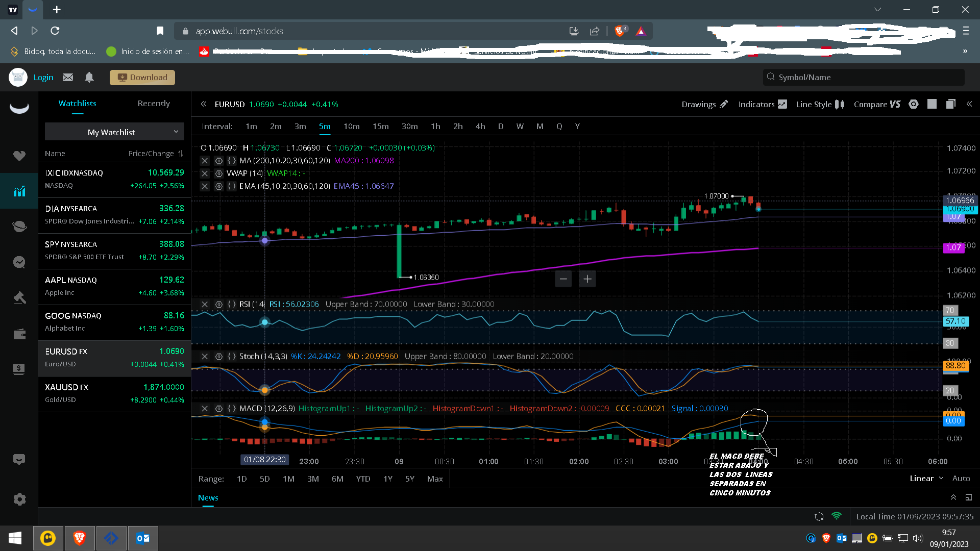The width and height of the screenshot is (980, 551).
Task: Open the mail messages icon
Action: pyautogui.click(x=68, y=78)
